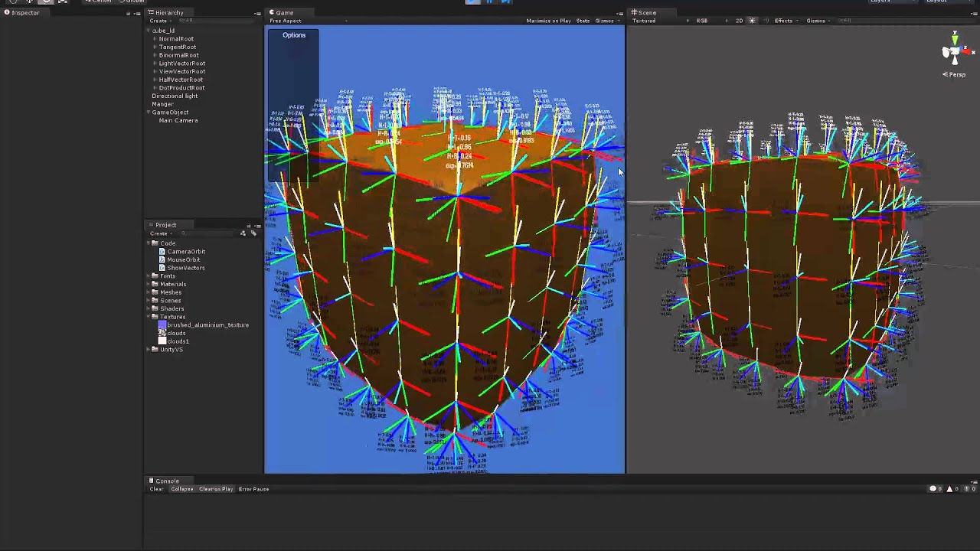This screenshot has width=980, height=551.
Task: Open Game view Gizmos dropdown
Action: [x=606, y=21]
